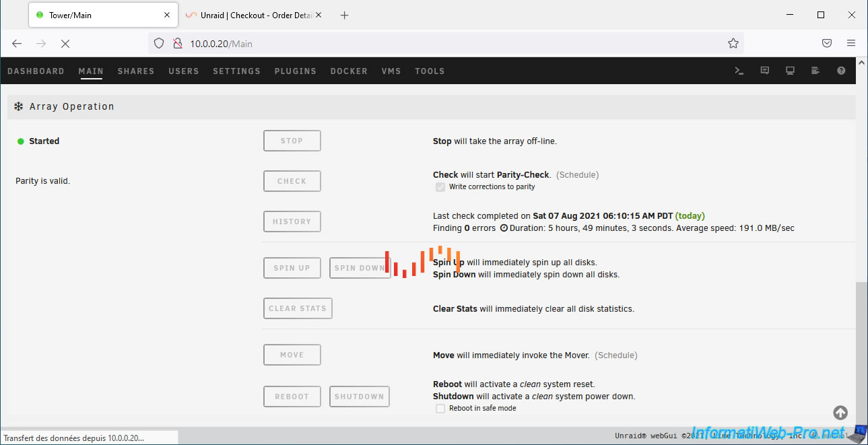Screen dimensions: 868x445
Task: Go to the Docker menu section
Action: [349, 71]
